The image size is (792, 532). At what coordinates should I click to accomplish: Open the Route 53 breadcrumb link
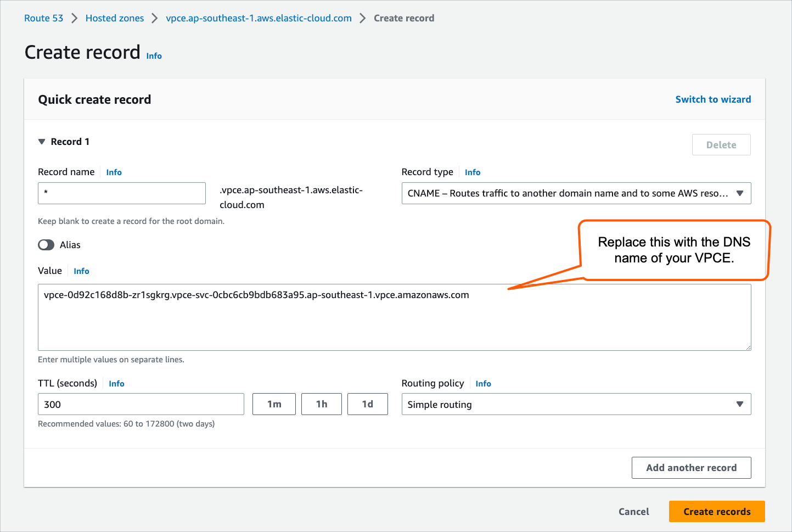(x=43, y=18)
